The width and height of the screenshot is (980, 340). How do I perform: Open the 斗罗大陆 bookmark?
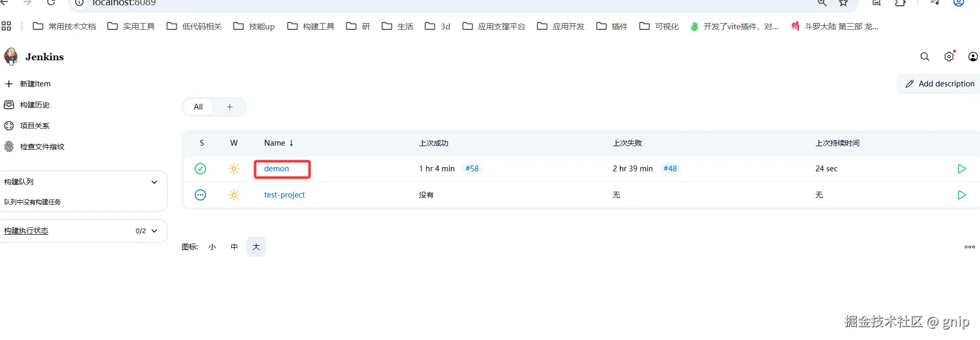(835, 26)
